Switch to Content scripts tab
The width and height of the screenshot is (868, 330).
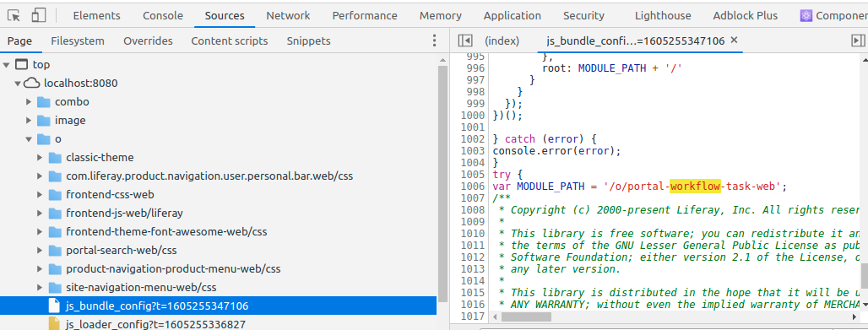(229, 41)
